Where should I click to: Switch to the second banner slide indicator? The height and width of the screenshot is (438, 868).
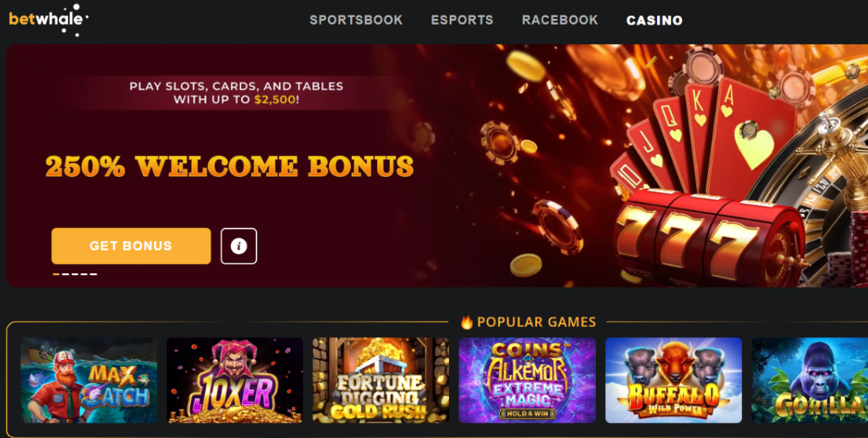pos(66,274)
